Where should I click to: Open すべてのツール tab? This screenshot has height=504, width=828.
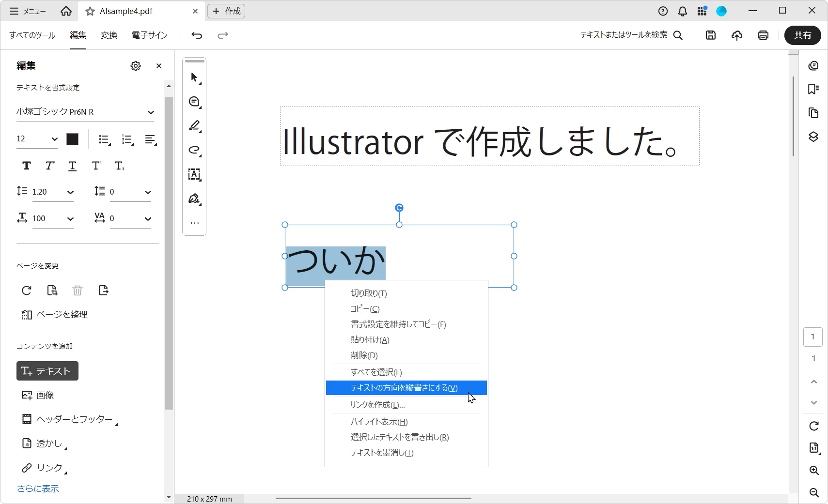[x=32, y=35]
